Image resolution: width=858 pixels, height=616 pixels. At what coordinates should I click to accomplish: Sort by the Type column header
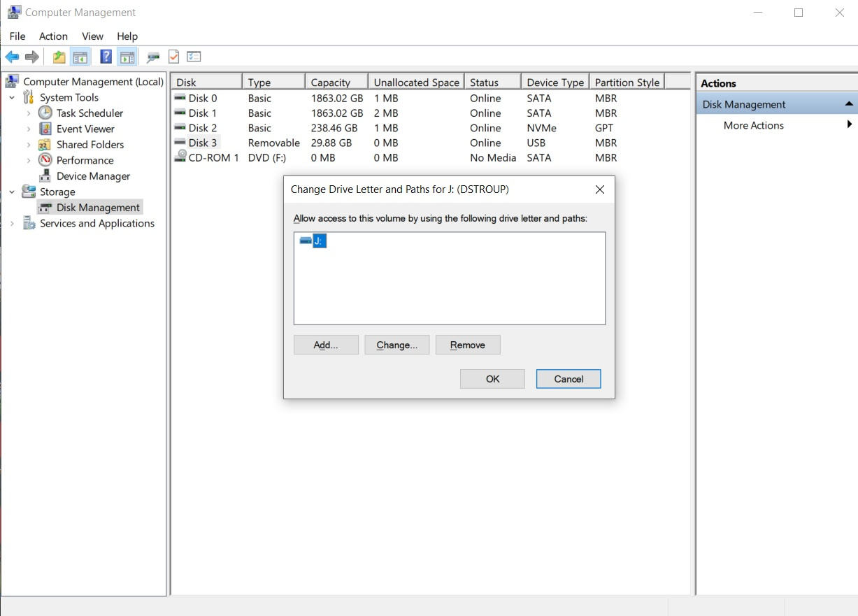273,82
